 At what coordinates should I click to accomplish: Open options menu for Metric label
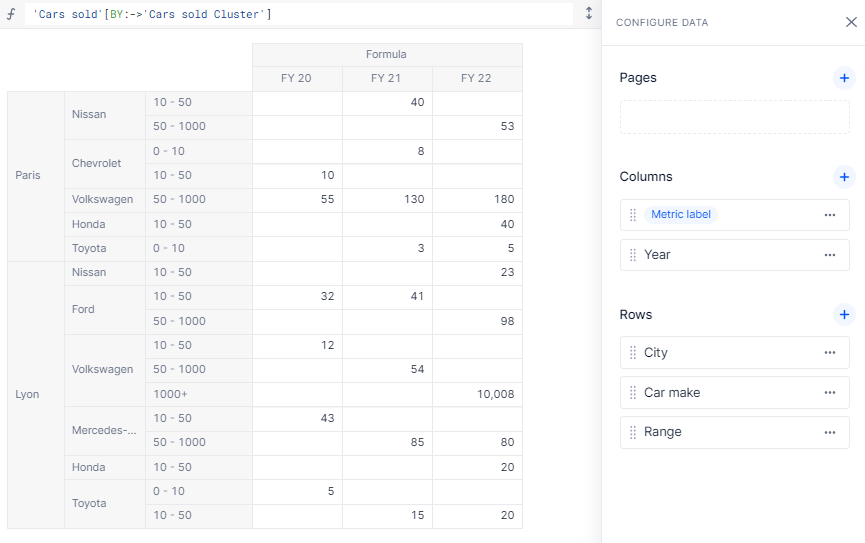pos(830,215)
